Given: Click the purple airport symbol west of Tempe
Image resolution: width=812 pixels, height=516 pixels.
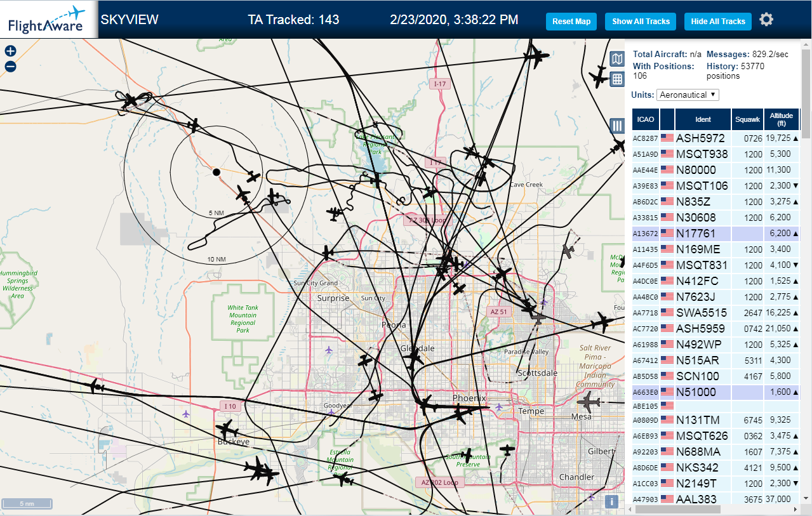Looking at the screenshot, I should coord(499,406).
